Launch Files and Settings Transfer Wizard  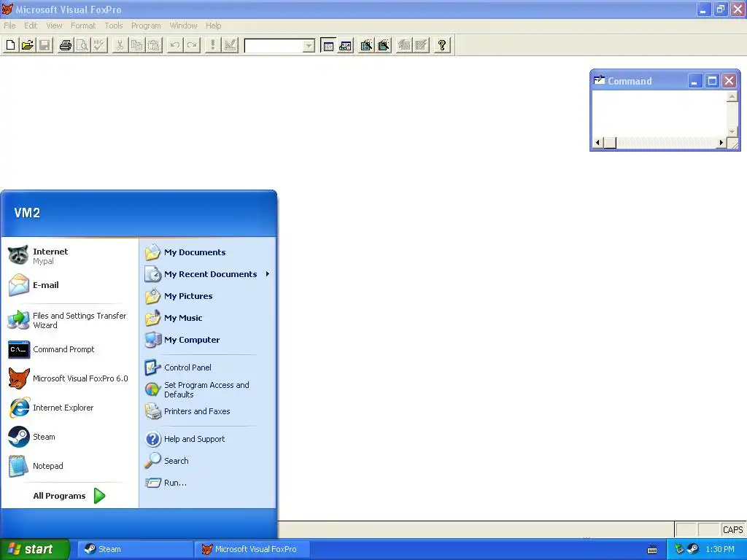69,320
